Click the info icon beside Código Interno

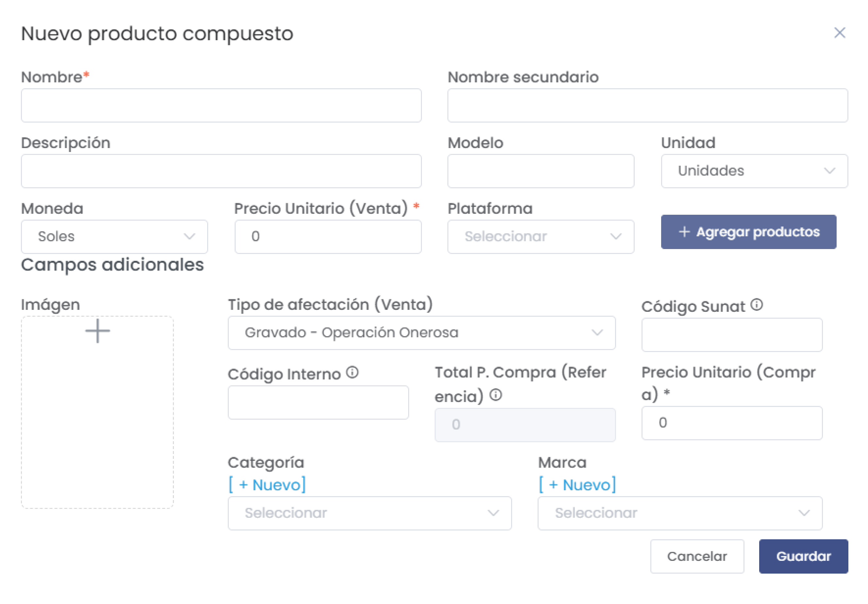352,373
